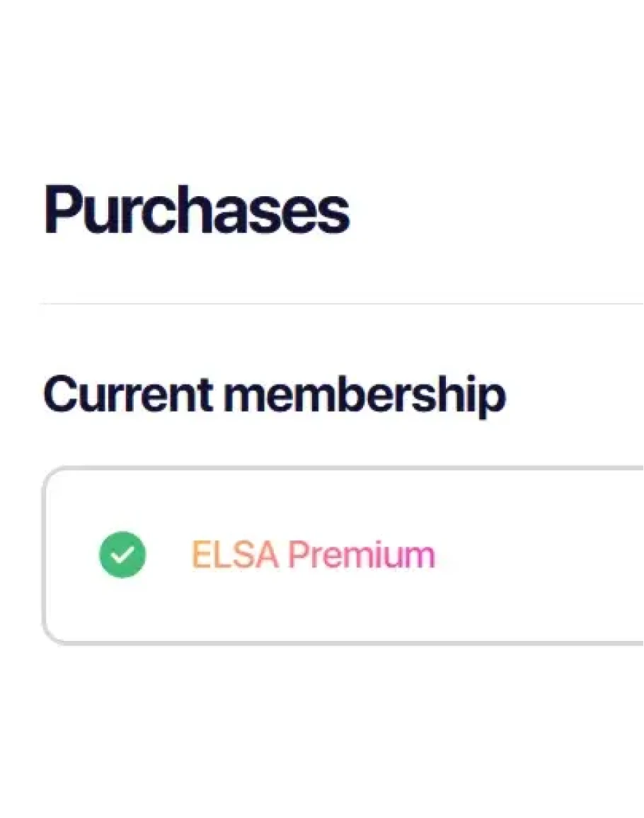Click the green checkmark icon
644x818 pixels.
tap(122, 555)
